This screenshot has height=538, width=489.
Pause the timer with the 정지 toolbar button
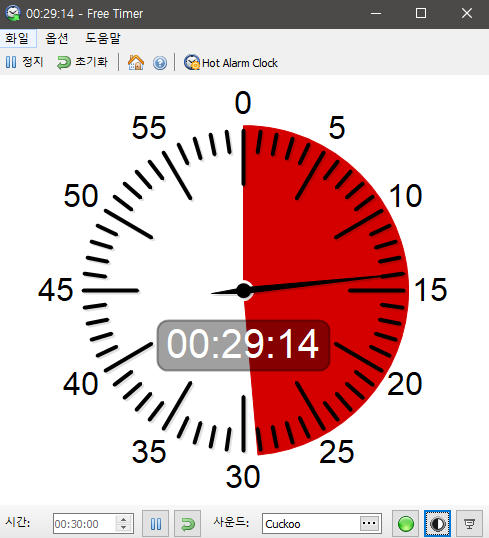pyautogui.click(x=24, y=62)
